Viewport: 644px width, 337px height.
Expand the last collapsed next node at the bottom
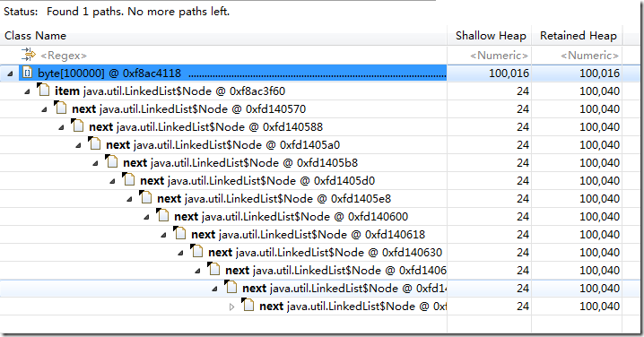coord(231,307)
